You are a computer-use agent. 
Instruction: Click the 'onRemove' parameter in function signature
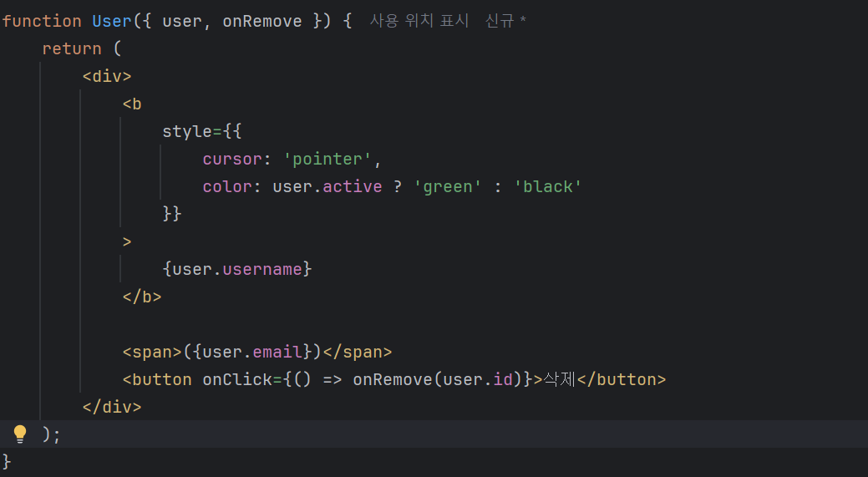coord(262,21)
